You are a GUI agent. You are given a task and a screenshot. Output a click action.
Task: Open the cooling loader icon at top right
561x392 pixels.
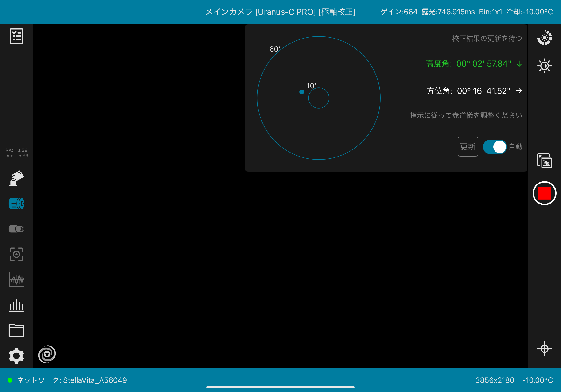click(x=544, y=38)
